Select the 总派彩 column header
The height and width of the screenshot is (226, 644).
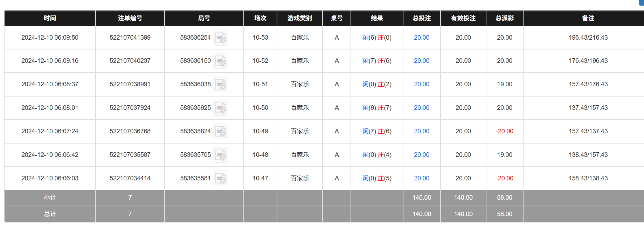click(504, 18)
